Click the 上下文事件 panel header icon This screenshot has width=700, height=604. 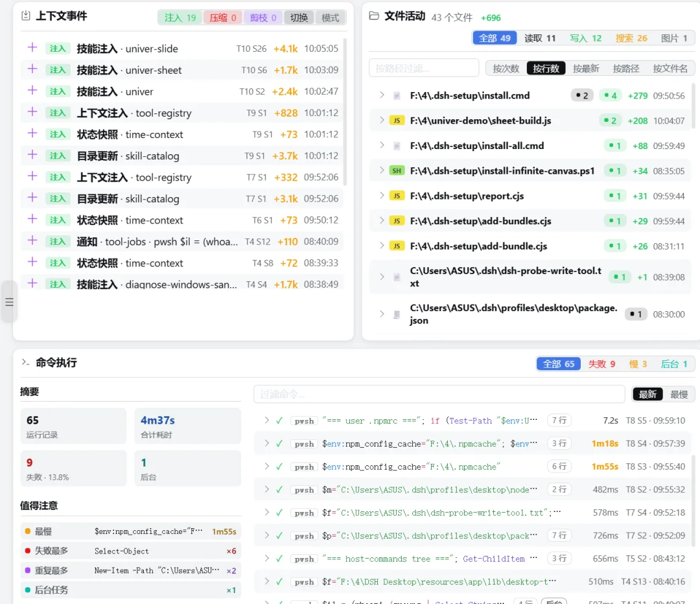[26, 16]
